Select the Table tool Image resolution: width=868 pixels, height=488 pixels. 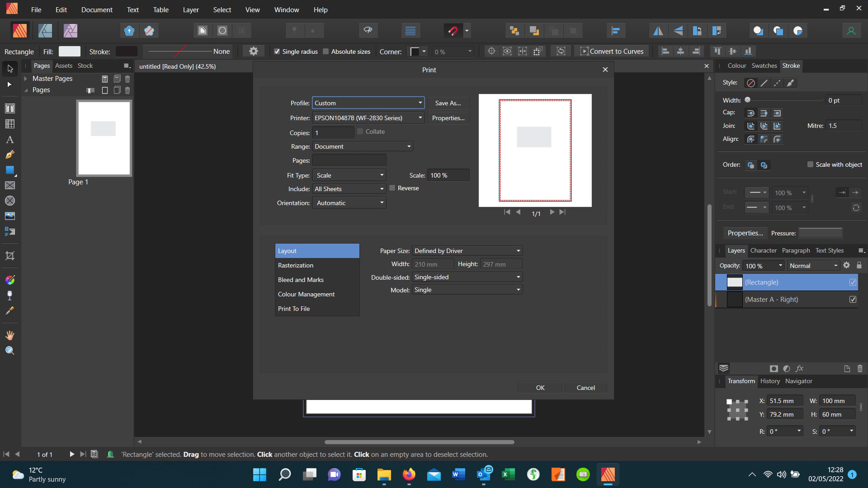tap(10, 124)
